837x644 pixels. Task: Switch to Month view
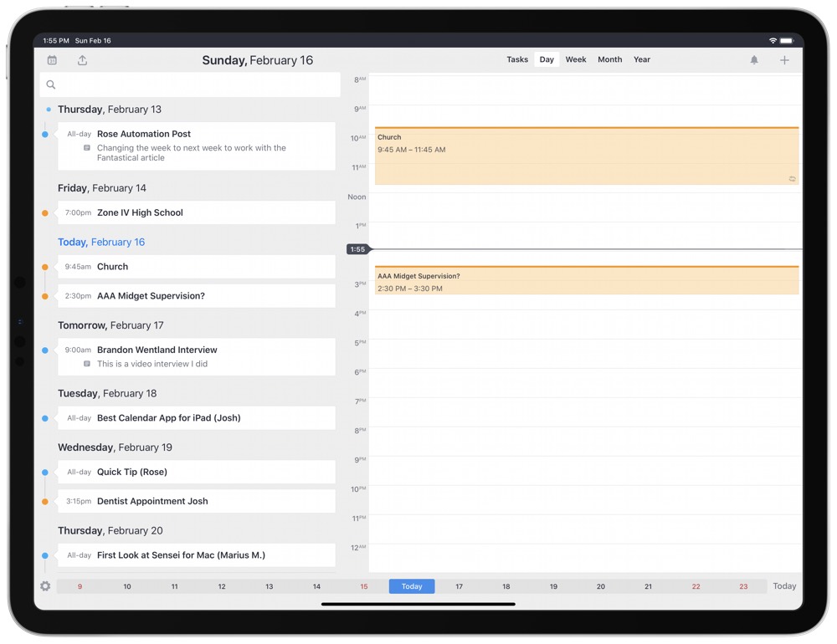pos(609,59)
